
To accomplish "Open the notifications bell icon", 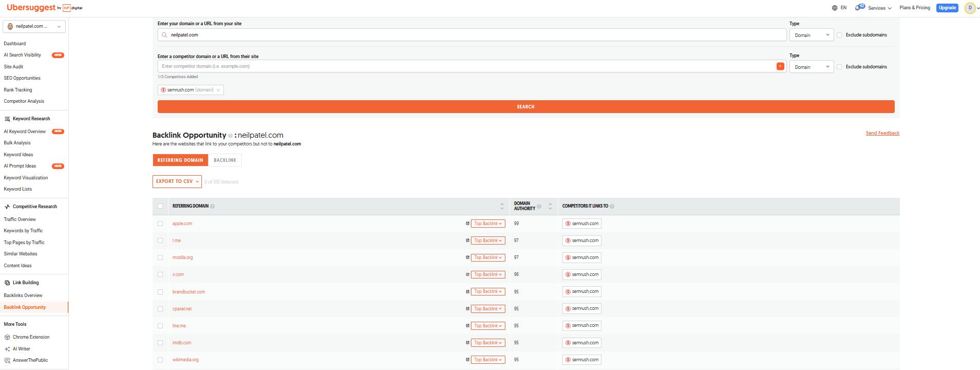I will pos(857,8).
